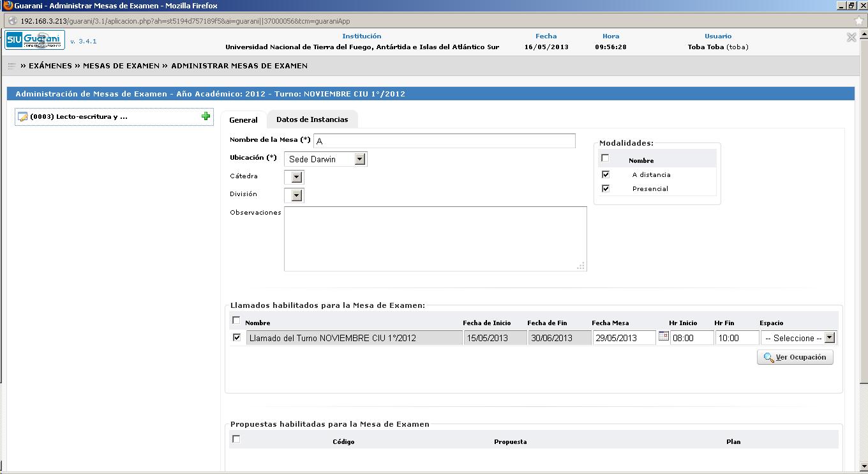Uncheck the Llamado del Turno NOVIEMBRE row
868x474 pixels.
(x=237, y=337)
